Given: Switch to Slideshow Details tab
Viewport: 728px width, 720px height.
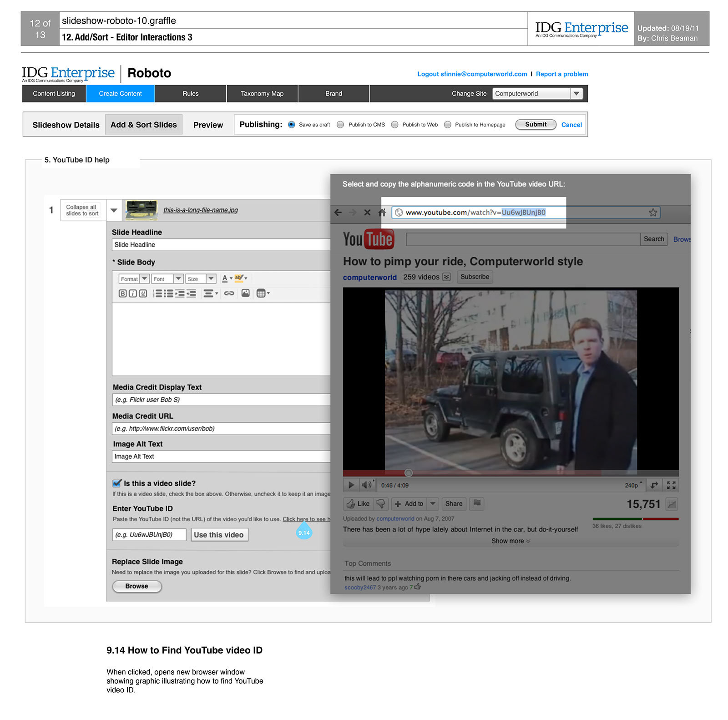Looking at the screenshot, I should pos(66,125).
